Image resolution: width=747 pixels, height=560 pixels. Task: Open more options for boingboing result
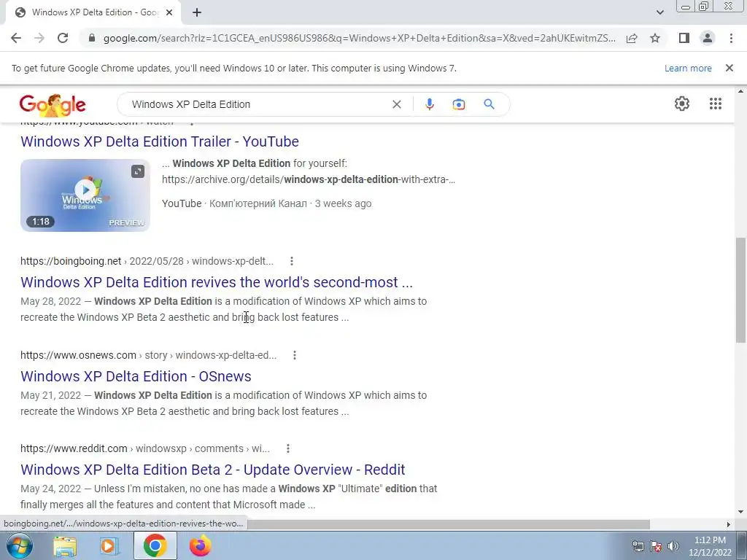coord(292,261)
